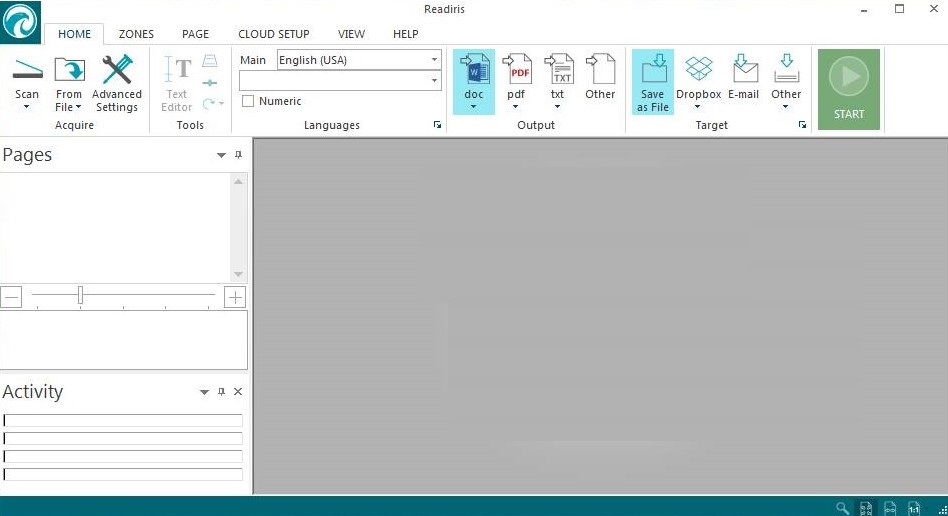Switch to the HOME ribbon tab

74,34
